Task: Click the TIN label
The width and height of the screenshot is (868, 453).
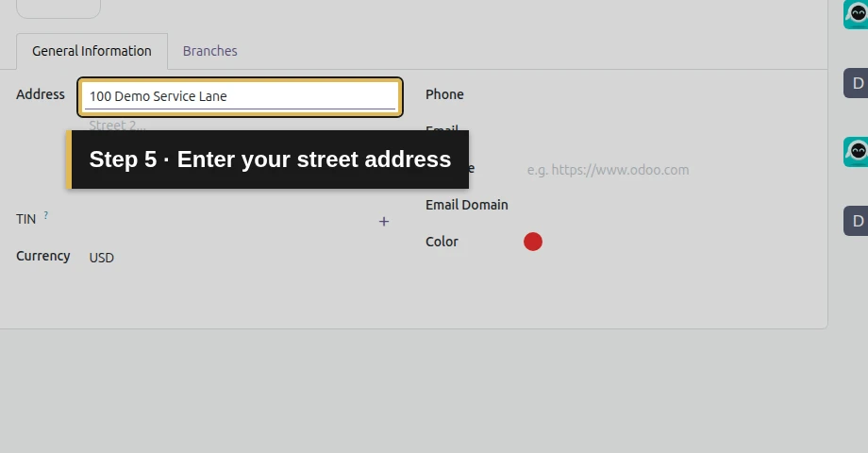Action: point(26,219)
